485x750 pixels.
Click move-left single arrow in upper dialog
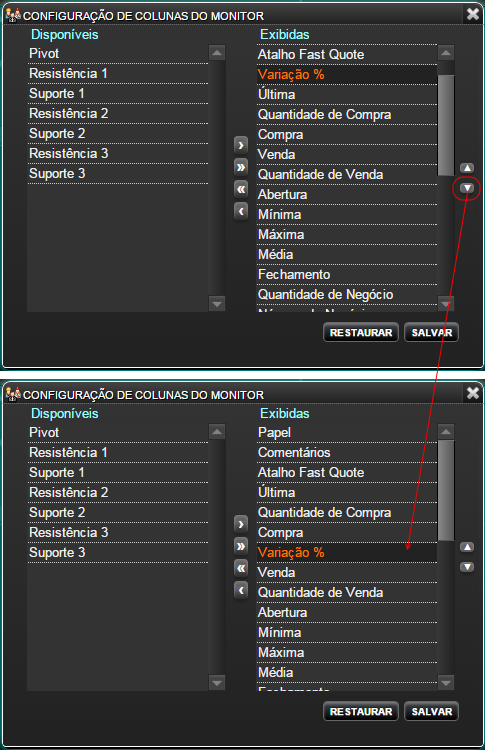[241, 210]
